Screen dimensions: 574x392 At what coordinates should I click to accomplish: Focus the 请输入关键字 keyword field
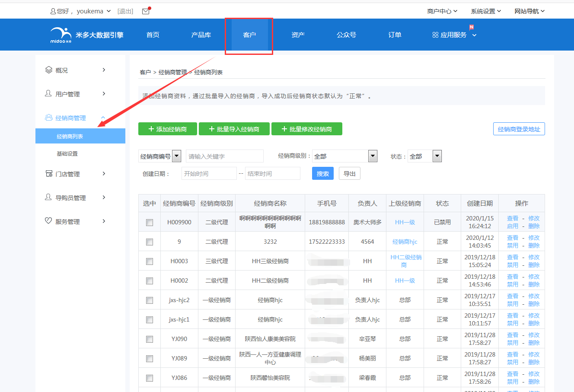tap(225, 156)
